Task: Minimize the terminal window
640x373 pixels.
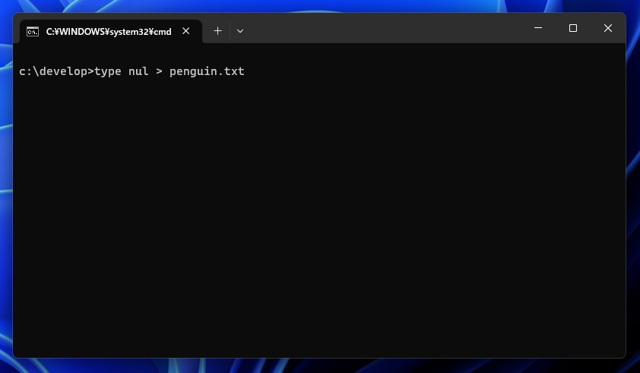Action: pyautogui.click(x=538, y=28)
